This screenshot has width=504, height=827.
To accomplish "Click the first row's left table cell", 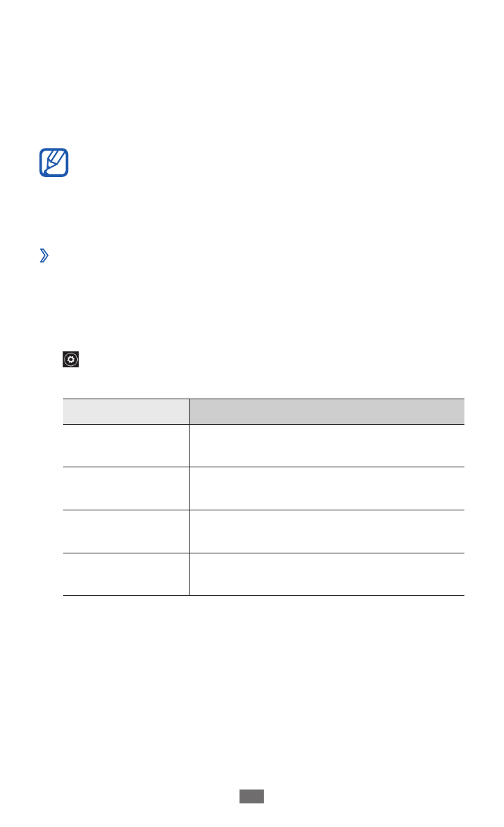I will (x=126, y=445).
